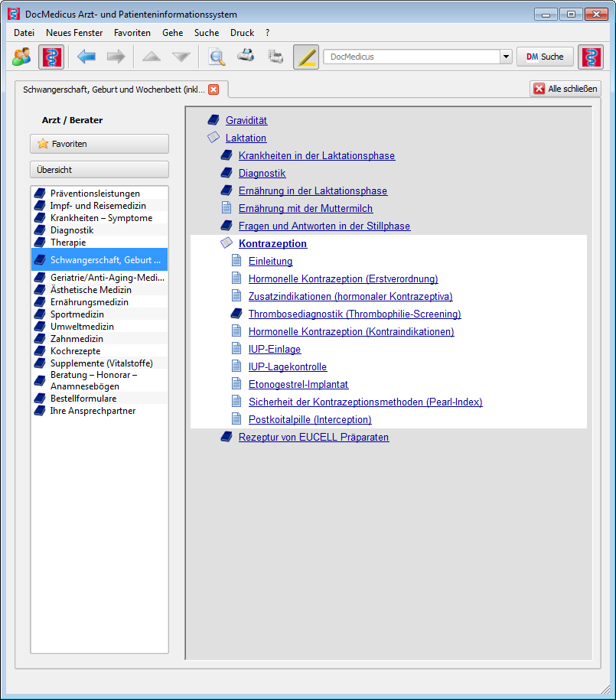
Task: Open the Hormonelle Kontrazeption (Erstverordnung) link
Action: pyautogui.click(x=343, y=278)
